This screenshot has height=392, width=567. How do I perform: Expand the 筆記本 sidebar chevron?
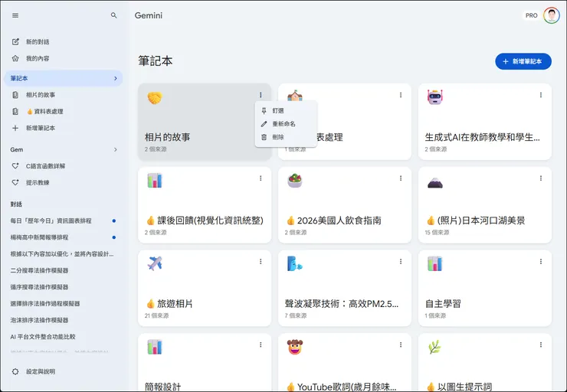coord(116,78)
